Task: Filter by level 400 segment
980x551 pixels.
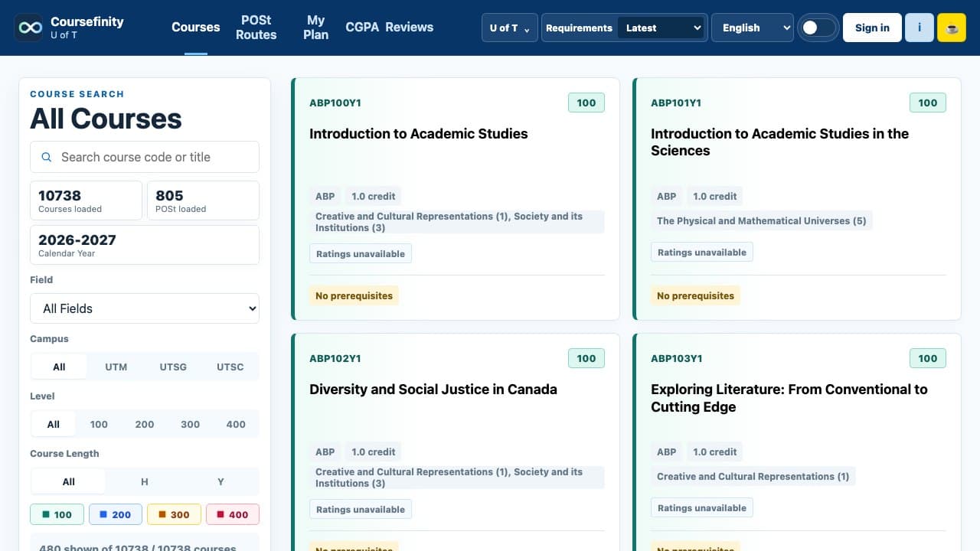Action: coord(236,424)
